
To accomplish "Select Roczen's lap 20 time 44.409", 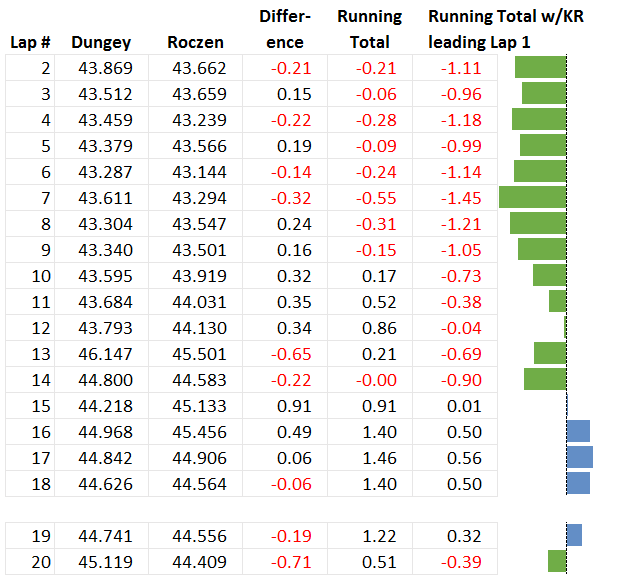I will click(x=199, y=561).
